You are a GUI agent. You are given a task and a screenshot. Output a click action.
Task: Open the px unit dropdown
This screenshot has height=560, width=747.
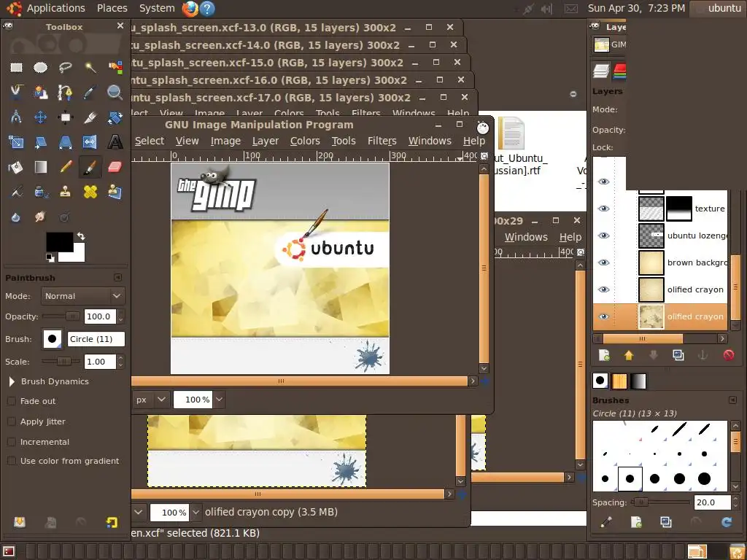click(150, 400)
